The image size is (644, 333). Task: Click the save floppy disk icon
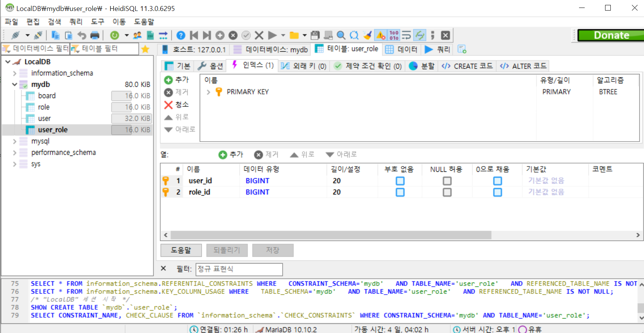pyautogui.click(x=315, y=35)
